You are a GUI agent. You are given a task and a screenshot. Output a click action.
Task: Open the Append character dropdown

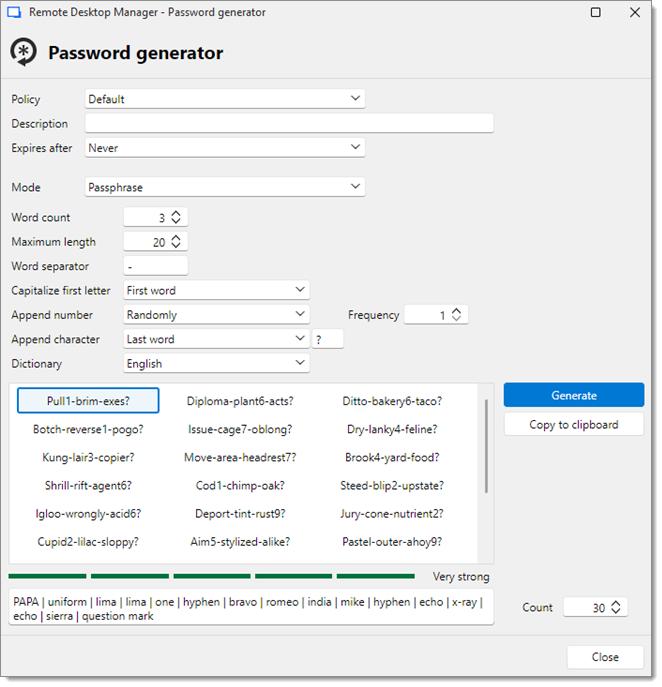pyautogui.click(x=216, y=339)
